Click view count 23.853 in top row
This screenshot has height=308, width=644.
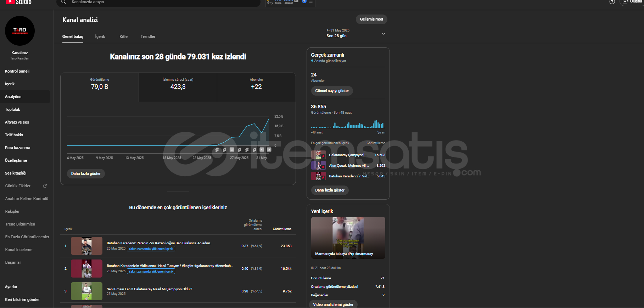click(286, 246)
